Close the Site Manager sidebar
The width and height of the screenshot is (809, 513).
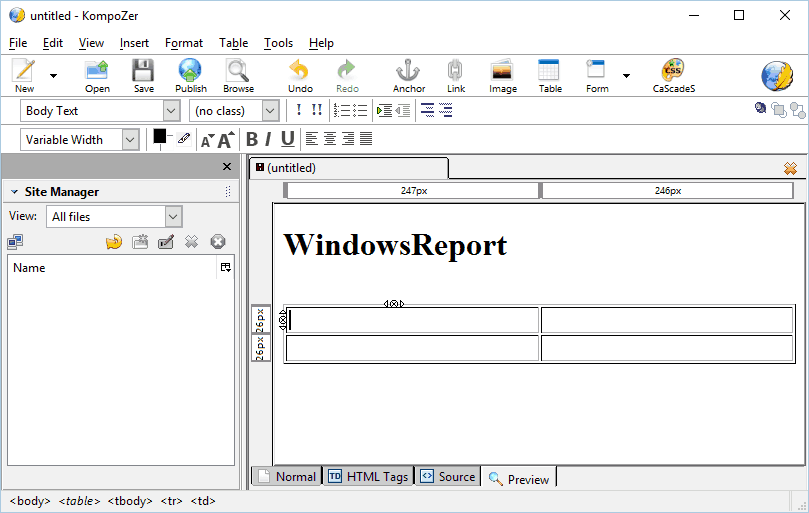(x=226, y=167)
